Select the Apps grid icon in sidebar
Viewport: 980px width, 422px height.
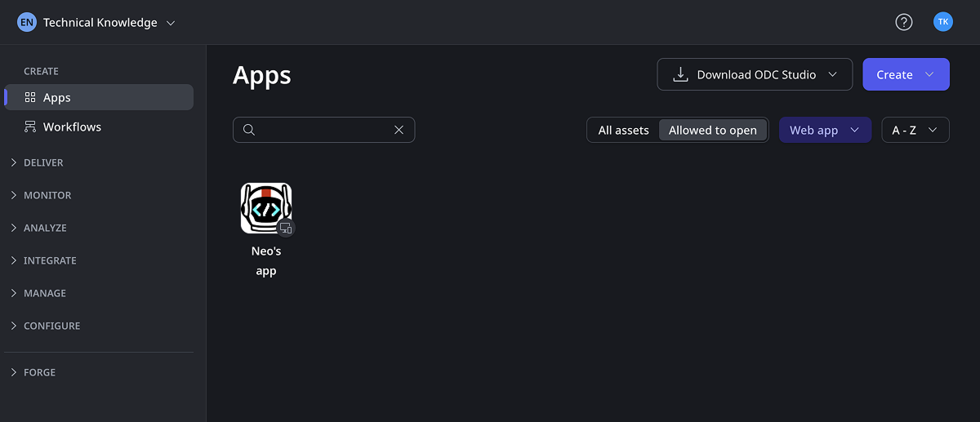click(x=30, y=97)
